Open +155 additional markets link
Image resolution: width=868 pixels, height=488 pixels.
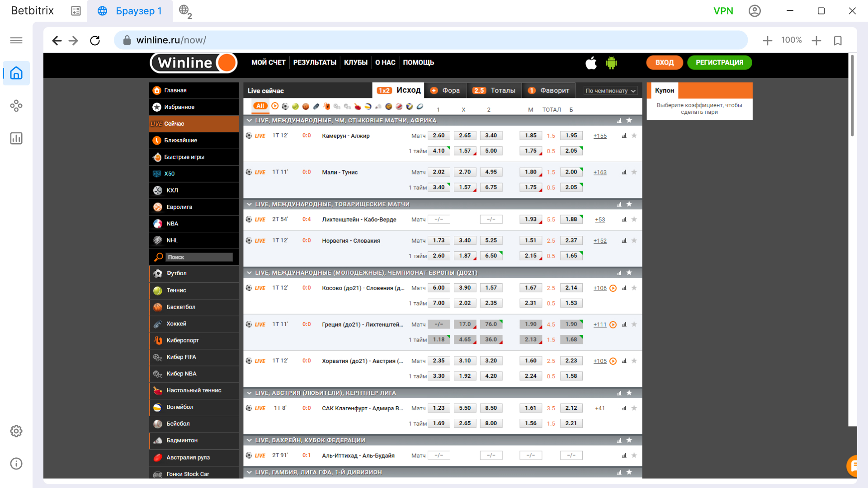(x=600, y=136)
